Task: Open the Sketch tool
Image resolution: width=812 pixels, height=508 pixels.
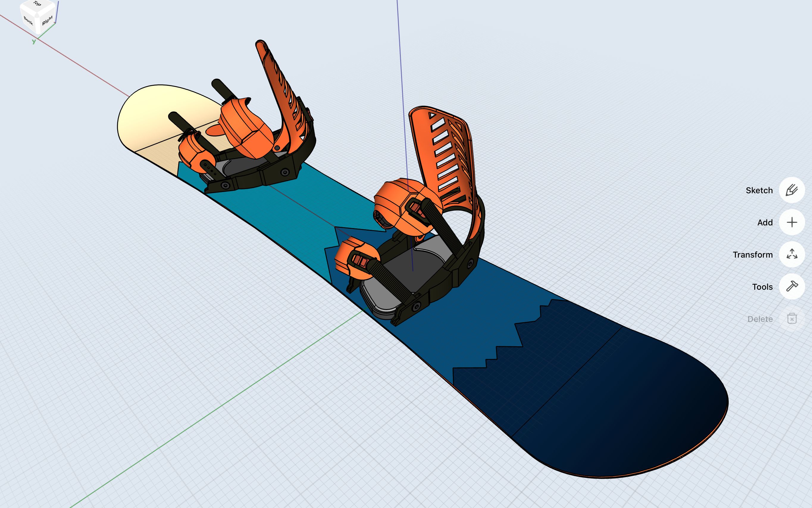Action: click(x=792, y=190)
